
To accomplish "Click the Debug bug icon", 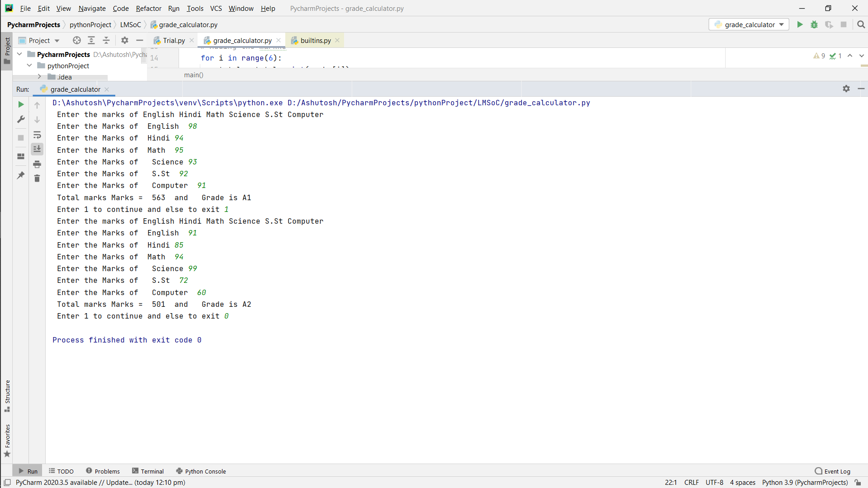I will coord(814,24).
